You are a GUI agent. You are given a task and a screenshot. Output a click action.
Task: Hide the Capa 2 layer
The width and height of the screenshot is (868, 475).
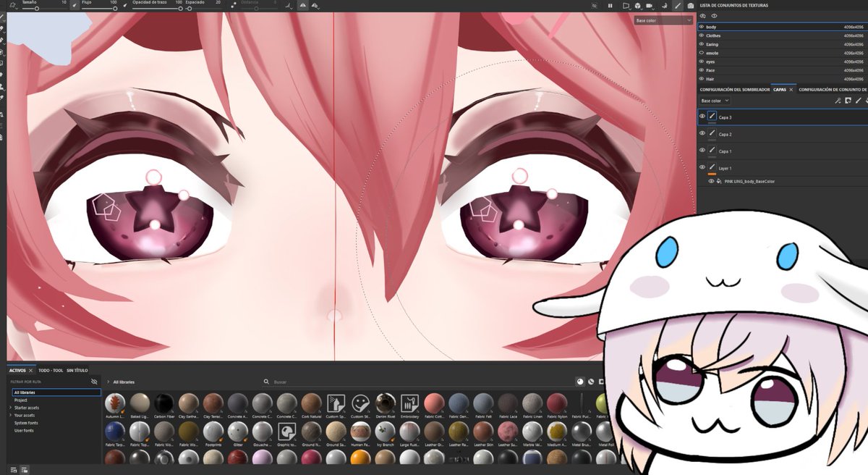point(702,133)
